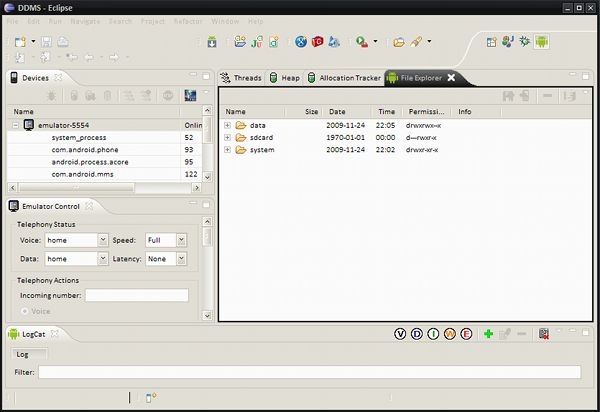Switch to the Debug perspective bug icon
This screenshot has height=412, width=600.
525,41
